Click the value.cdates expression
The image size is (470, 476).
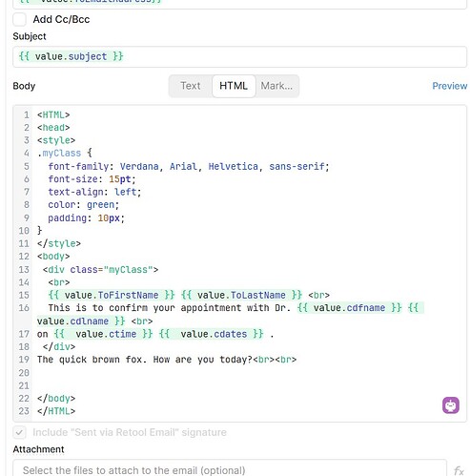click(x=211, y=334)
